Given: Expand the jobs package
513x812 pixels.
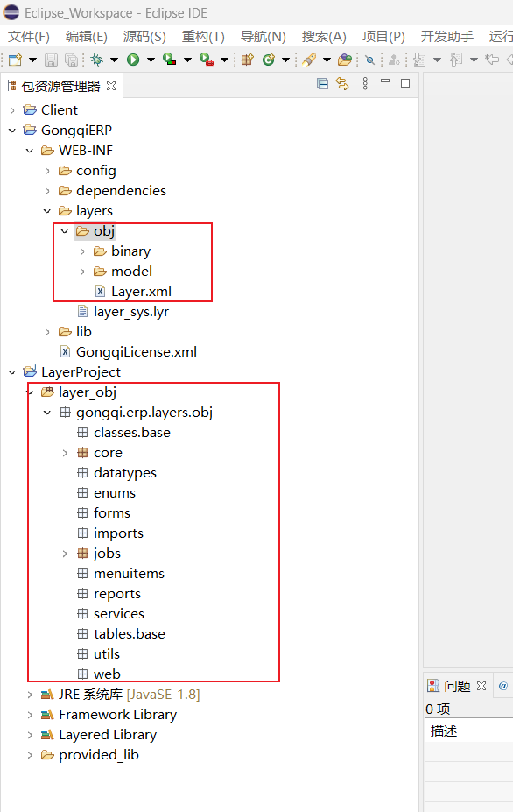Looking at the screenshot, I should point(65,554).
